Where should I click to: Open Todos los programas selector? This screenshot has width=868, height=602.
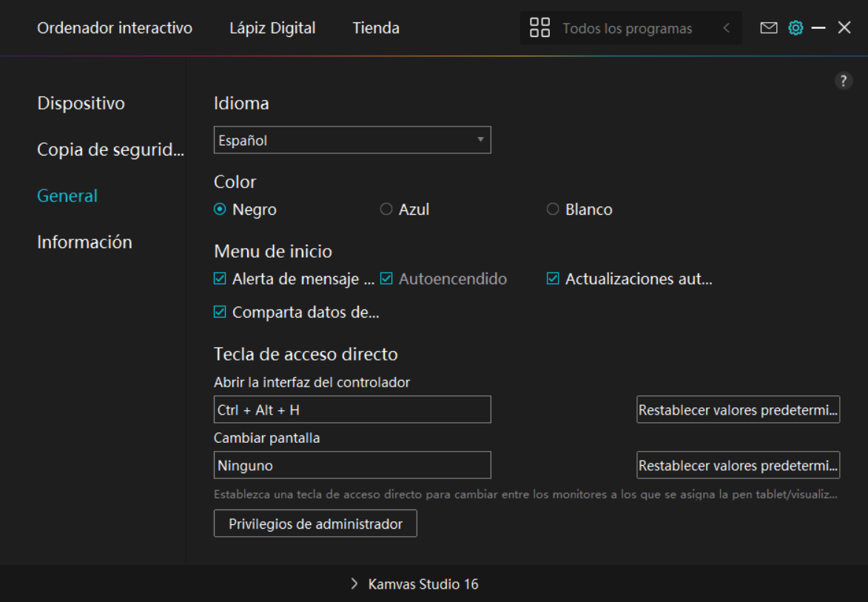point(627,28)
